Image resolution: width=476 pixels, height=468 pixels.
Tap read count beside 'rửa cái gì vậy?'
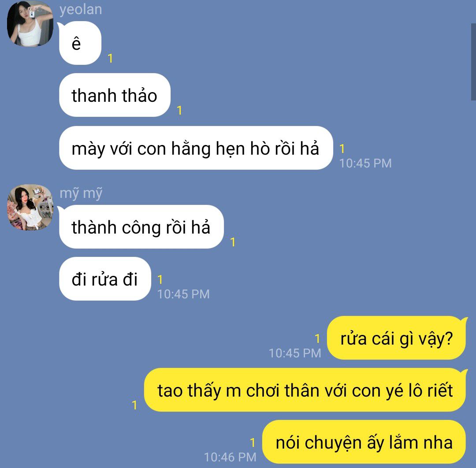pyautogui.click(x=317, y=338)
